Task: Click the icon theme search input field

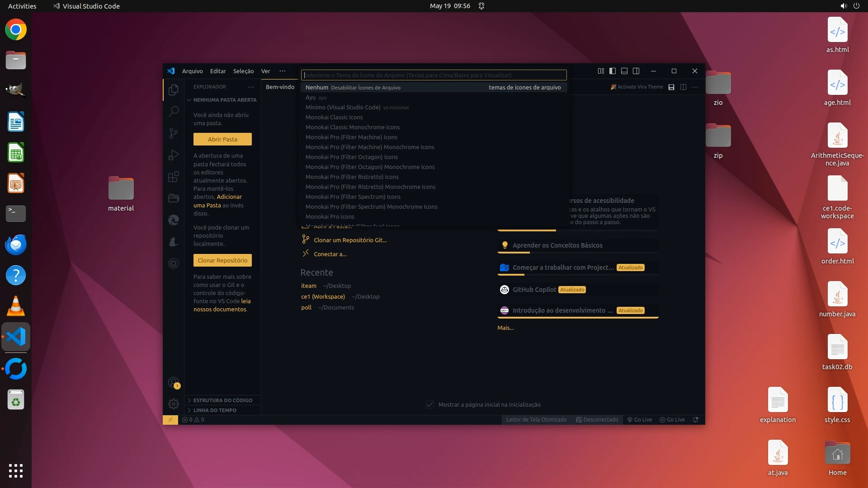Action: click(434, 75)
